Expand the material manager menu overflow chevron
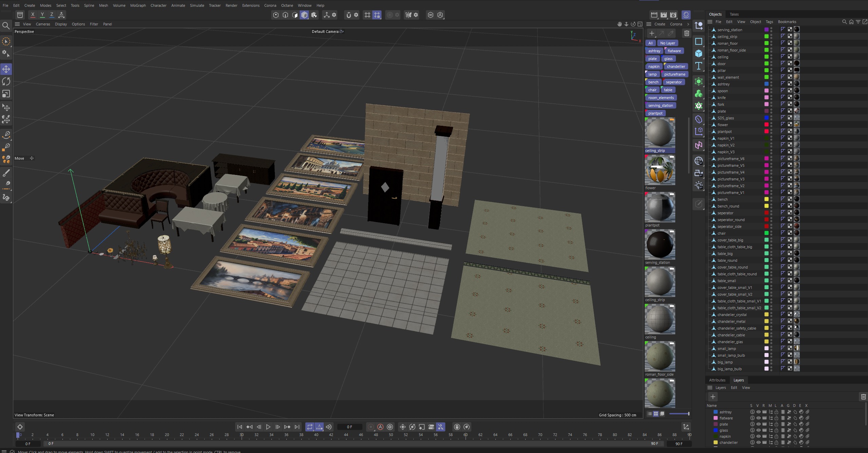The image size is (868, 453). (x=688, y=24)
